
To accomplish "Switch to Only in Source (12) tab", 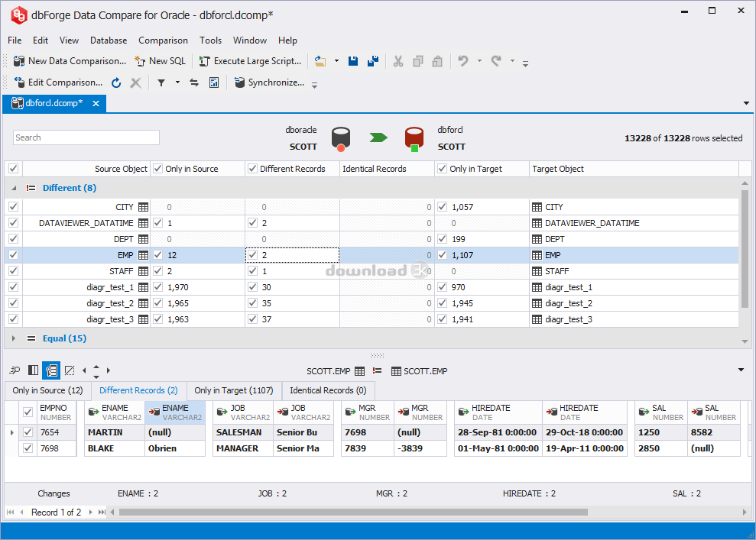I will coord(47,390).
